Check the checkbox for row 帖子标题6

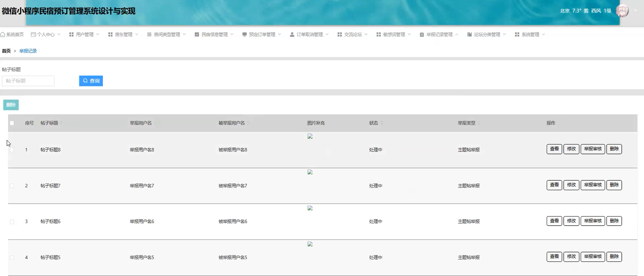click(x=12, y=222)
